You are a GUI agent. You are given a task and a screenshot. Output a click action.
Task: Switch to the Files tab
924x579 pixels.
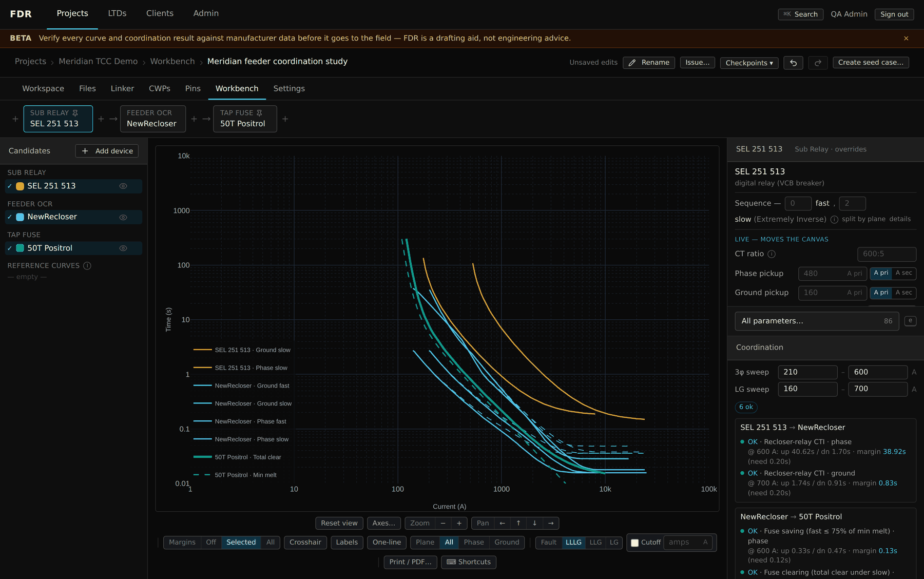coord(87,89)
